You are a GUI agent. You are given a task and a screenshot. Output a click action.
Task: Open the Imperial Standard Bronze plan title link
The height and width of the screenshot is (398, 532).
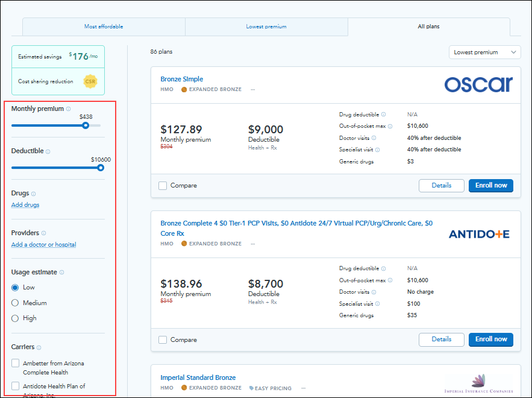(x=198, y=377)
